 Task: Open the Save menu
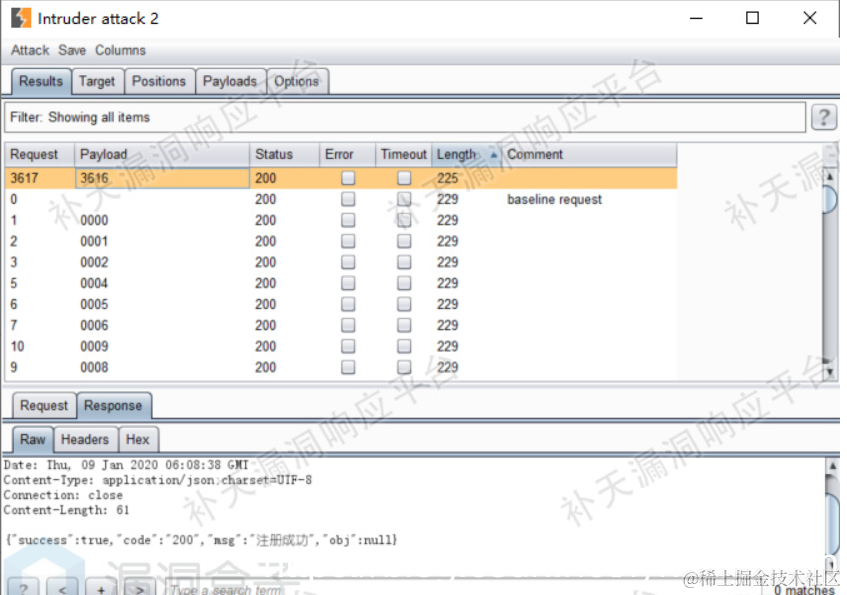coord(72,50)
